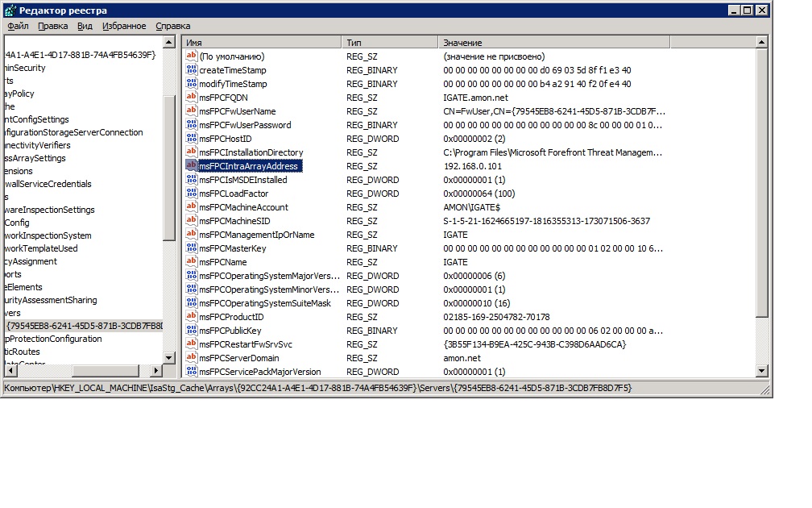
Task: Click the tree pane's scroll-up arrow
Action: [169, 43]
